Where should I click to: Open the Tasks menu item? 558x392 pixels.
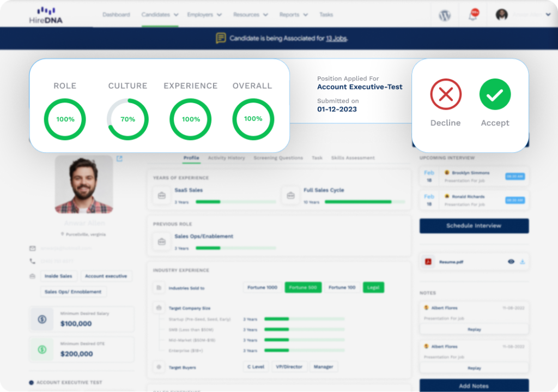point(326,15)
